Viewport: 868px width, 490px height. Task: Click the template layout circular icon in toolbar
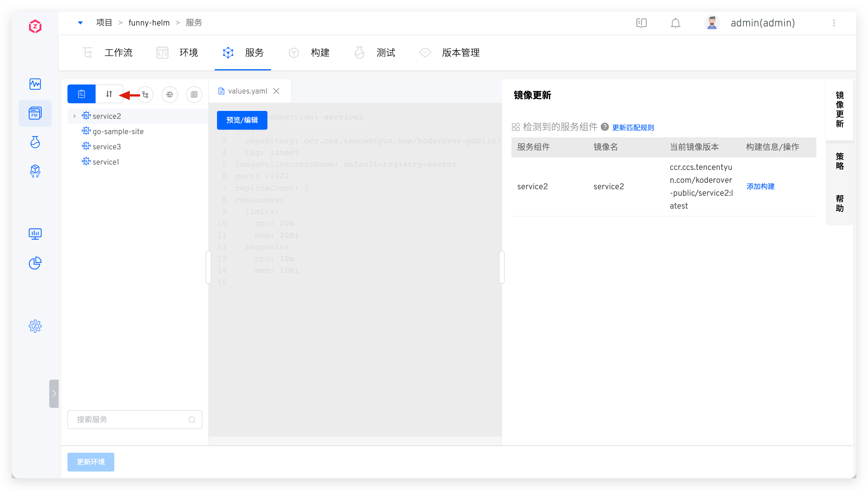[194, 94]
